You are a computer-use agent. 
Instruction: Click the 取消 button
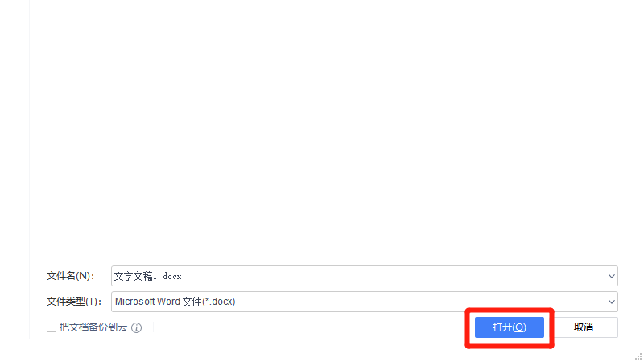[583, 327]
